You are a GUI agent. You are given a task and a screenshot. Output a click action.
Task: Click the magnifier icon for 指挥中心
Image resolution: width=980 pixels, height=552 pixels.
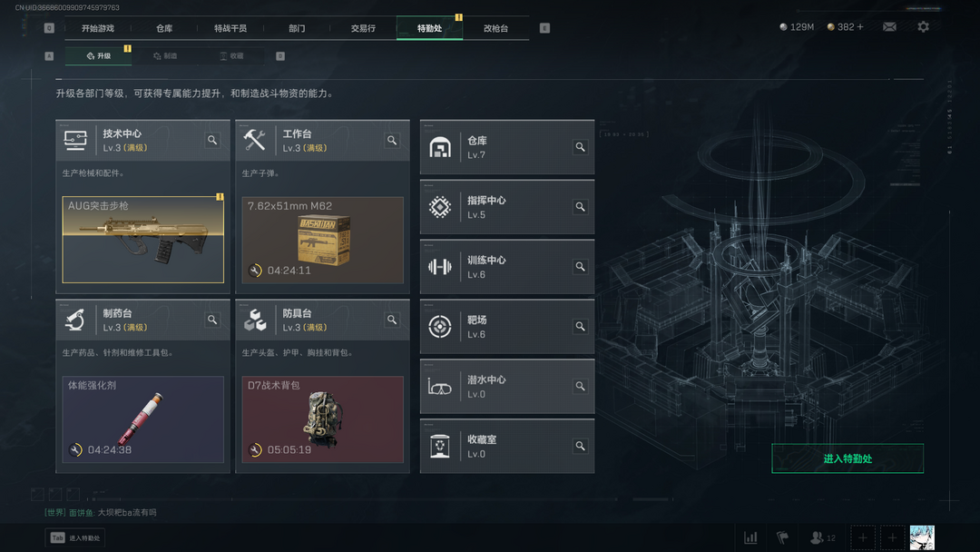580,207
